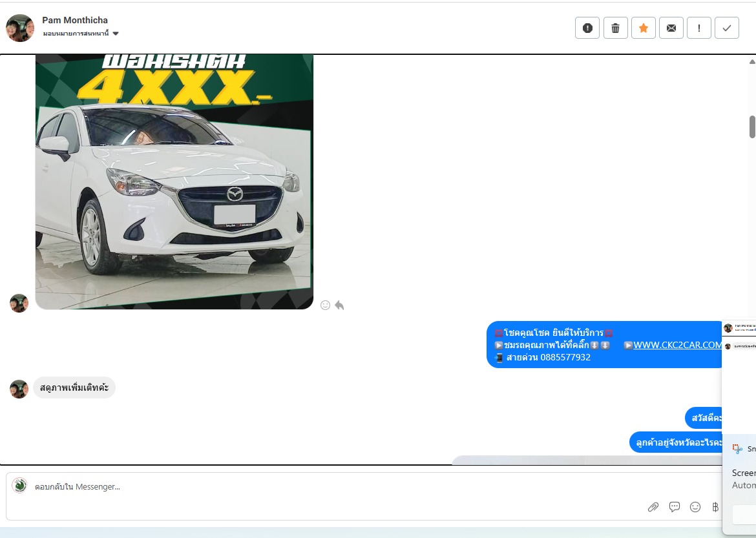Mark conversation as spam icon

click(587, 28)
